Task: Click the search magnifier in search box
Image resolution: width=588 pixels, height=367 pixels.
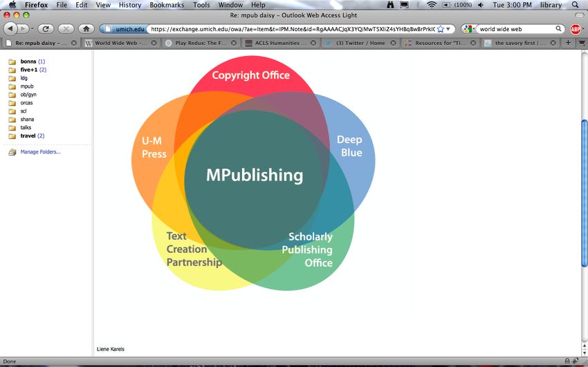Action: click(558, 29)
